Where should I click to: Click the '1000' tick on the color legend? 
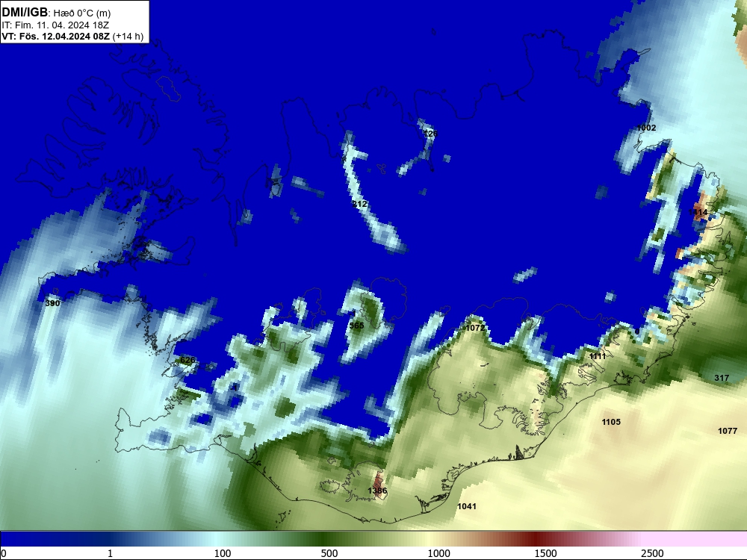438,553
